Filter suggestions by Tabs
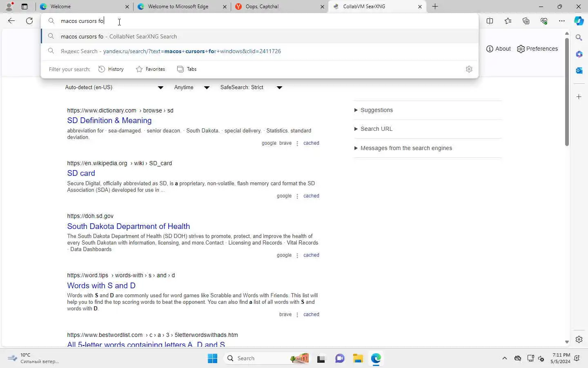This screenshot has width=588, height=368. pos(187,69)
